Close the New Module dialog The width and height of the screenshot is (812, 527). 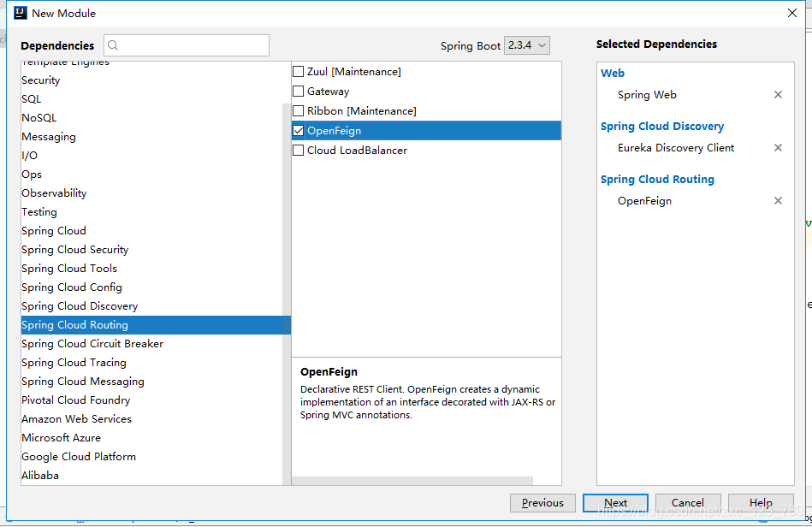791,13
